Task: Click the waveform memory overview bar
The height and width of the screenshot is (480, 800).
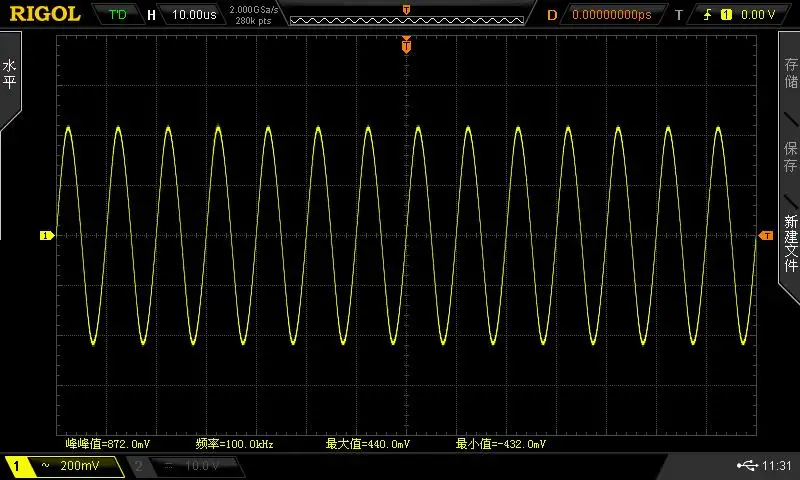Action: tap(407, 20)
